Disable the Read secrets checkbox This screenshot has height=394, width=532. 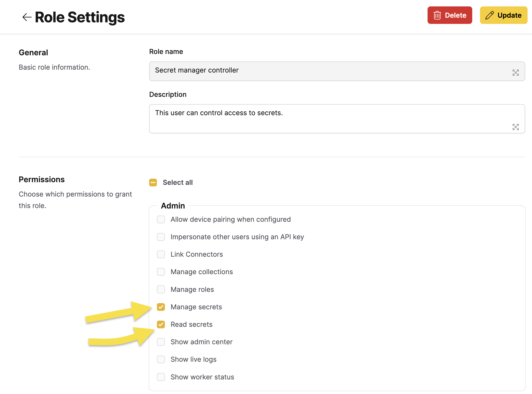(x=161, y=324)
